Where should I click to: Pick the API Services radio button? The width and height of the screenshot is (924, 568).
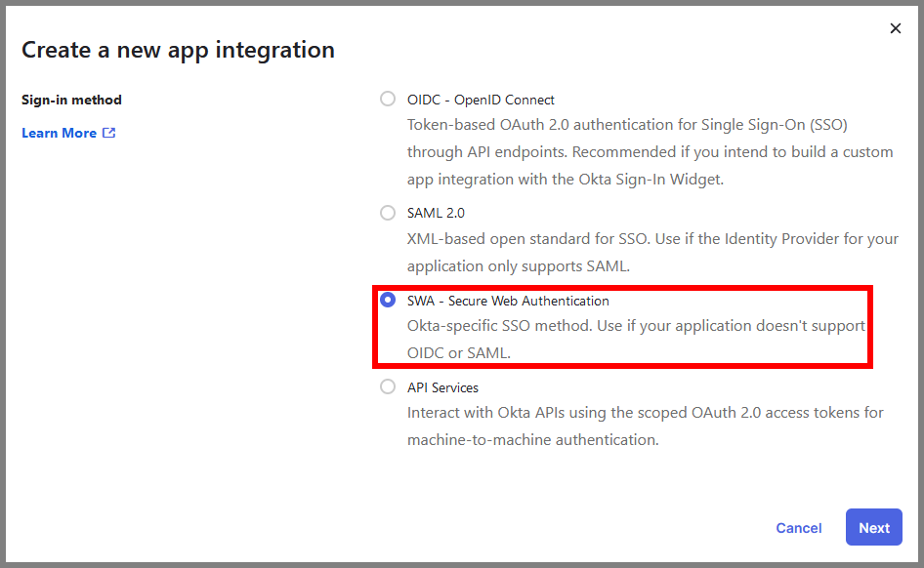pos(388,386)
